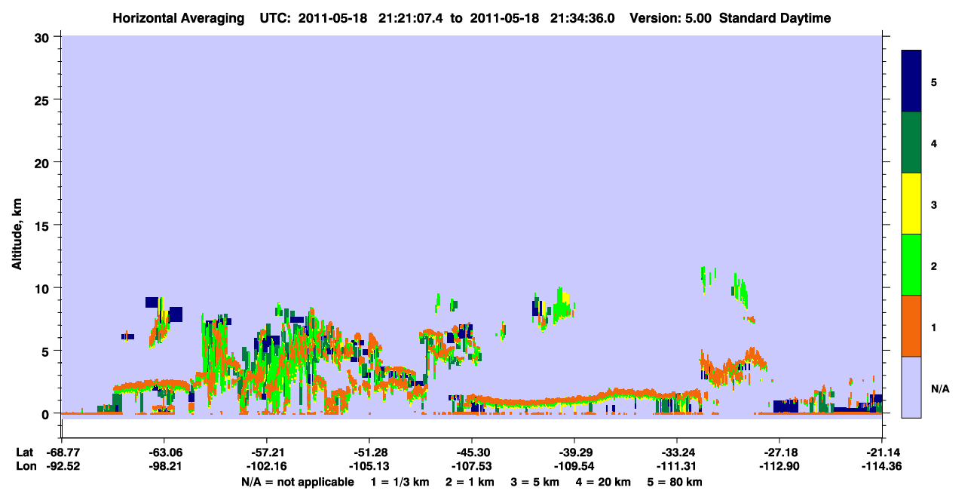Click longitude value -98.21
Screen dimensions: 980x503
point(164,466)
